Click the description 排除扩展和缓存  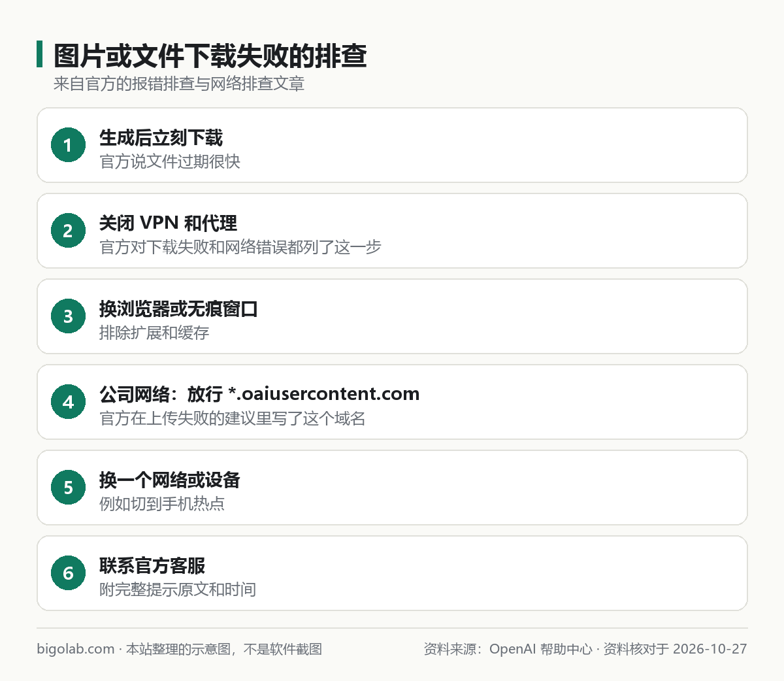point(154,333)
